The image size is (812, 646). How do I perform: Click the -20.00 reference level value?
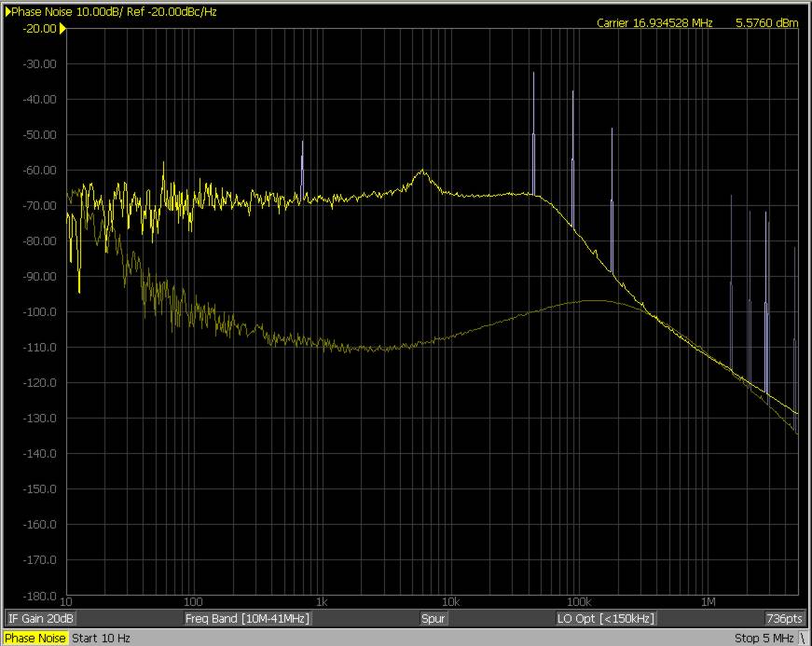pyautogui.click(x=39, y=29)
